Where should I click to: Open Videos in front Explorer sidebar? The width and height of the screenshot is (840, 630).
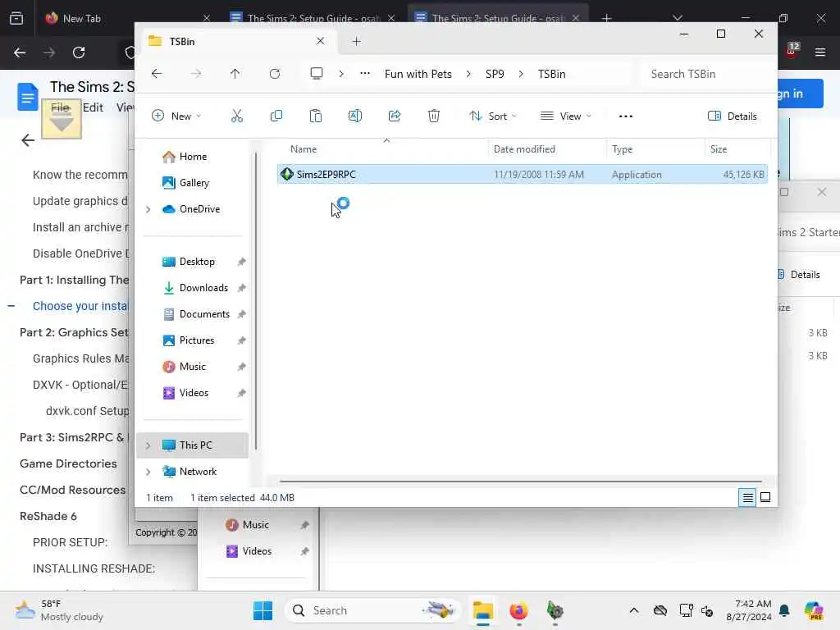coord(194,393)
